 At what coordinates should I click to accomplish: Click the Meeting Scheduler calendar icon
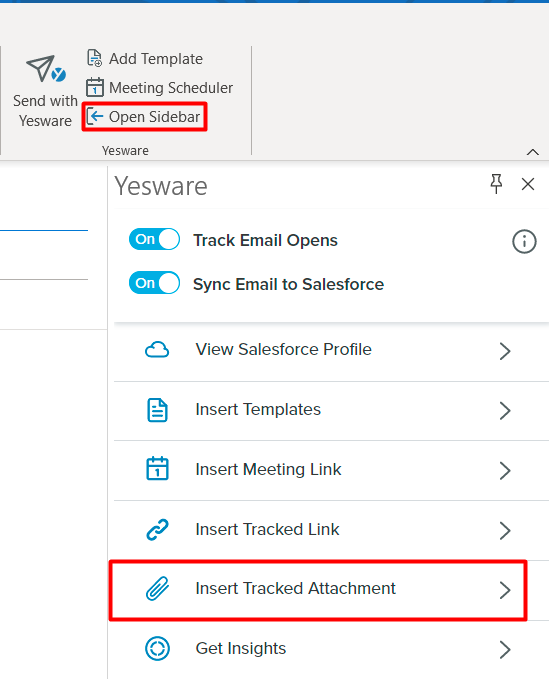(94, 87)
